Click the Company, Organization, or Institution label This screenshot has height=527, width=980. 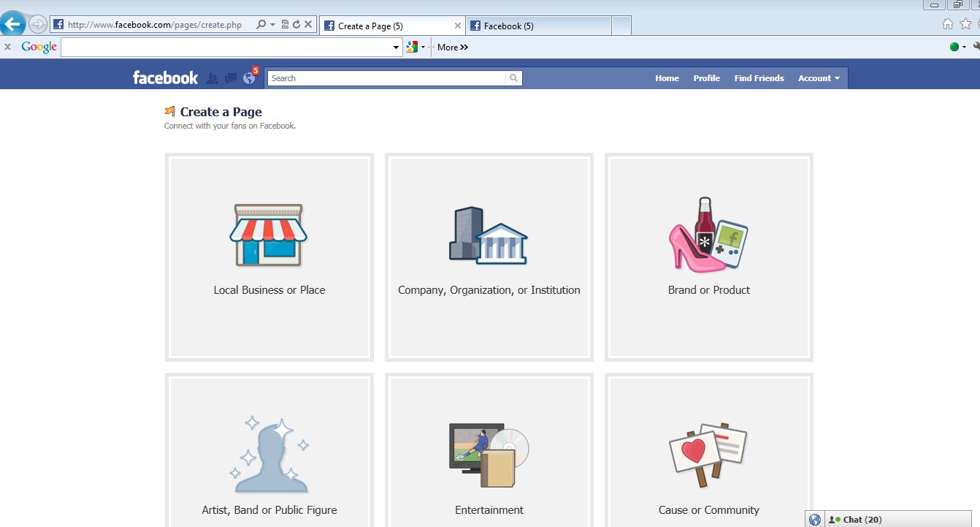pos(489,290)
